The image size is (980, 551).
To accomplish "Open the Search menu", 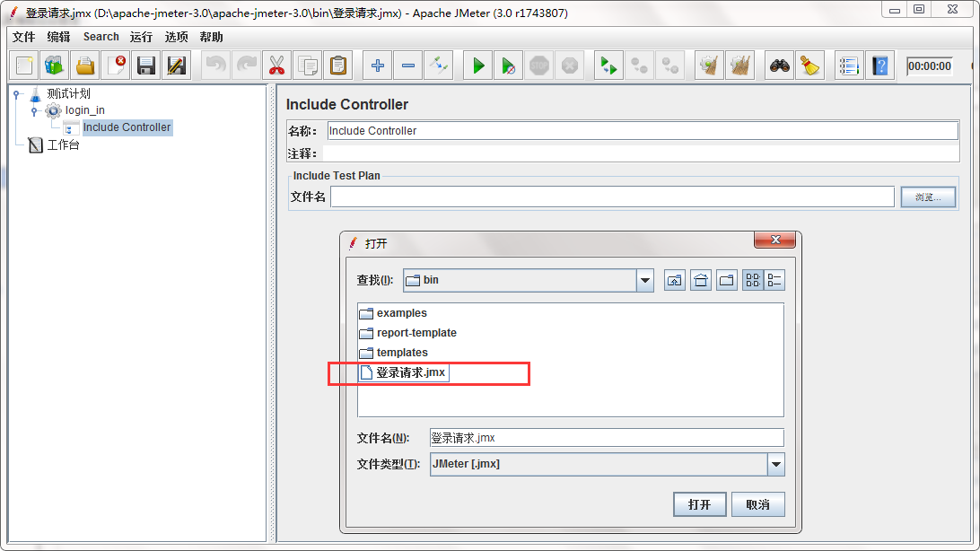I will pos(101,37).
